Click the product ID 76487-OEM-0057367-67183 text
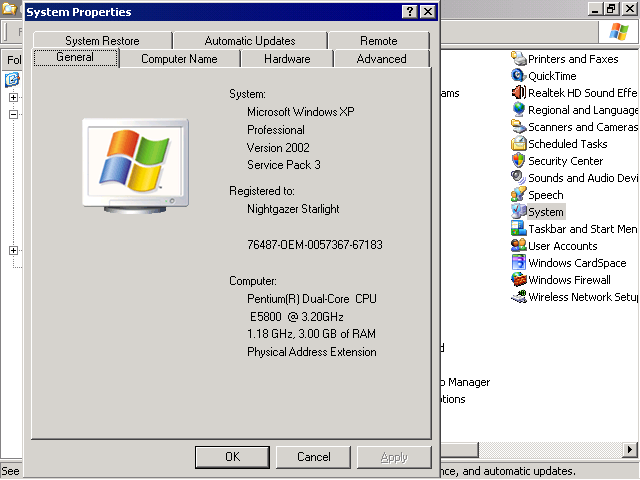The width and height of the screenshot is (640, 480). (x=315, y=244)
